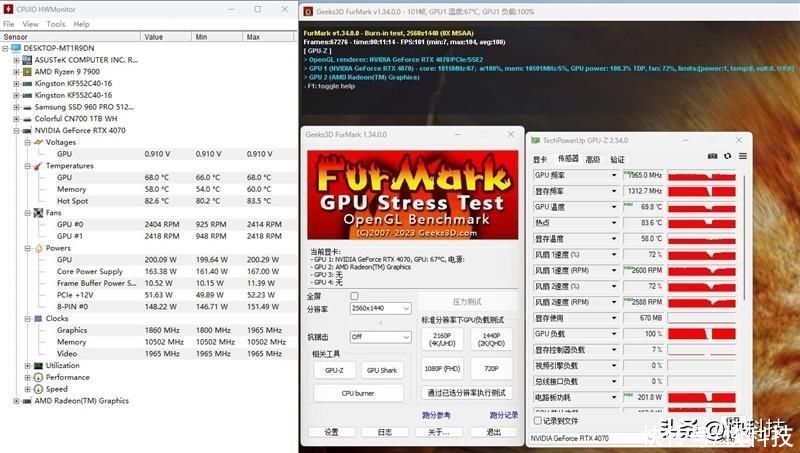Click the Performance gauge icon
The width and height of the screenshot is (800, 453).
pos(38,378)
